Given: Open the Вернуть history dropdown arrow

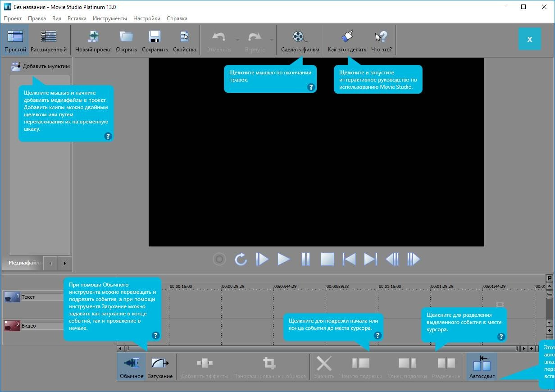Looking at the screenshot, I should [272, 40].
